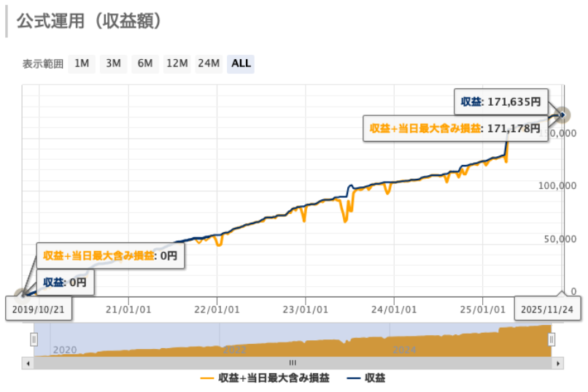
Task: Show the last 24M of data
Action: click(209, 64)
